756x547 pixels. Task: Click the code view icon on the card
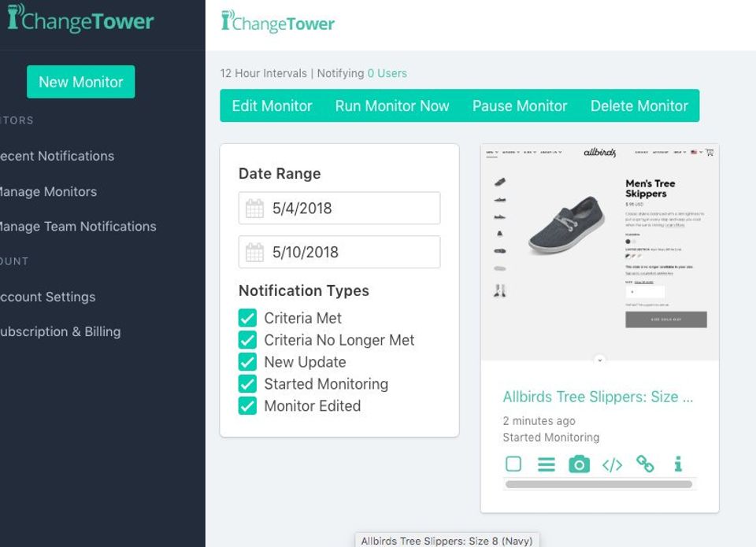pos(613,465)
